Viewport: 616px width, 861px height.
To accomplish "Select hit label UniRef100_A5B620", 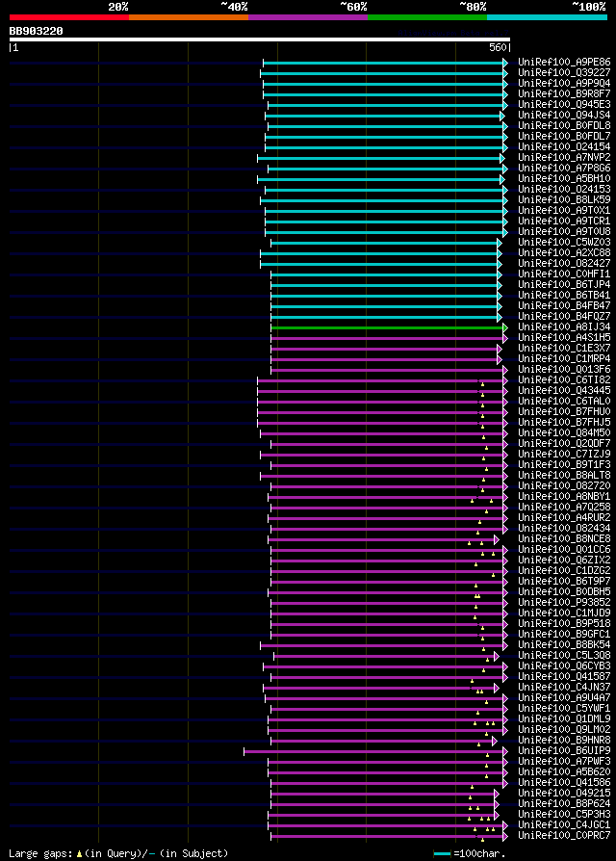I will (x=564, y=772).
